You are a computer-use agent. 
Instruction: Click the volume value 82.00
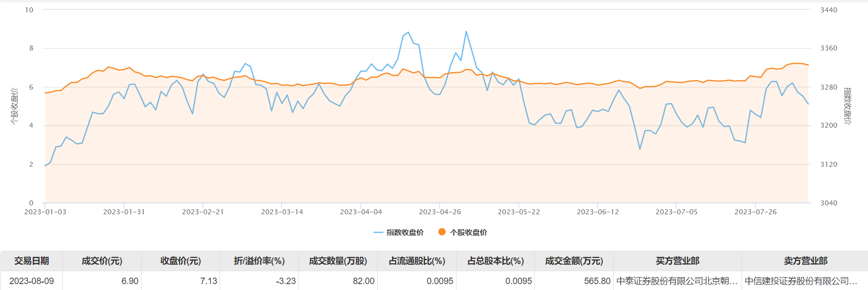pos(363,281)
